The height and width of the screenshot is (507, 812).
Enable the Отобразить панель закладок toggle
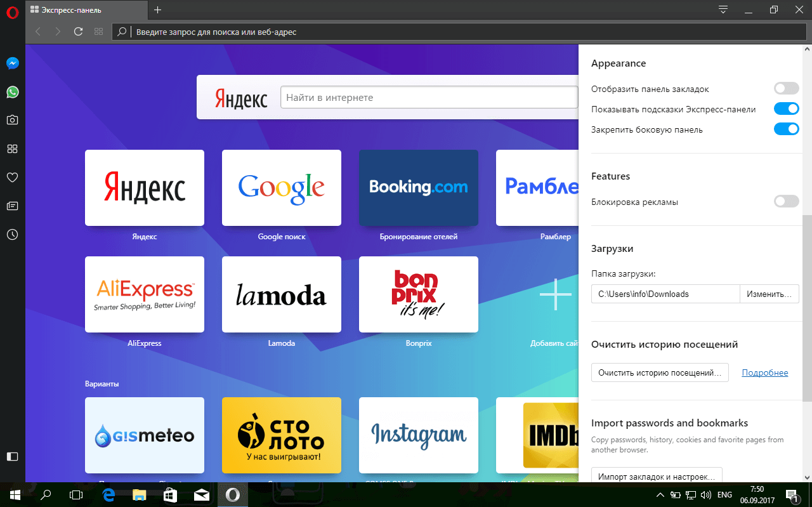(x=786, y=88)
